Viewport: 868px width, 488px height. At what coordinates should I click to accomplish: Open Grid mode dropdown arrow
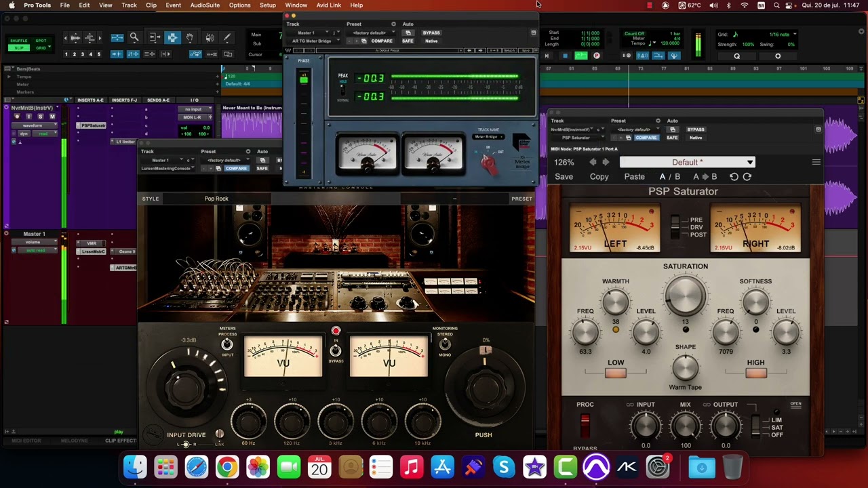(x=50, y=47)
